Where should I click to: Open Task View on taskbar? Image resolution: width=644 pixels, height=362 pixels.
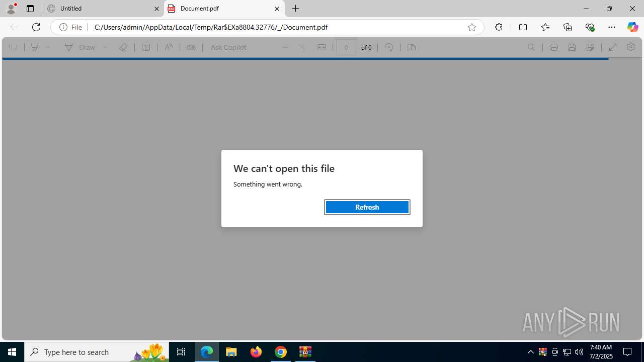(x=181, y=352)
